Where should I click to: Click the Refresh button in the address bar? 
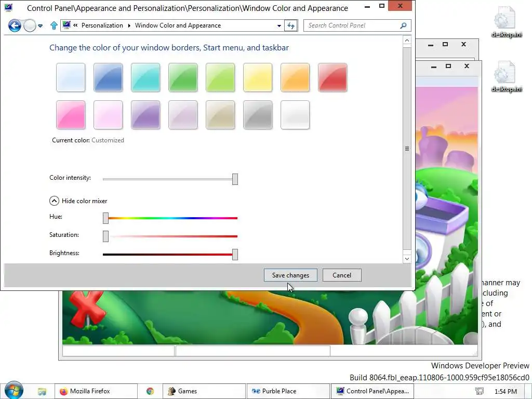[x=291, y=25]
